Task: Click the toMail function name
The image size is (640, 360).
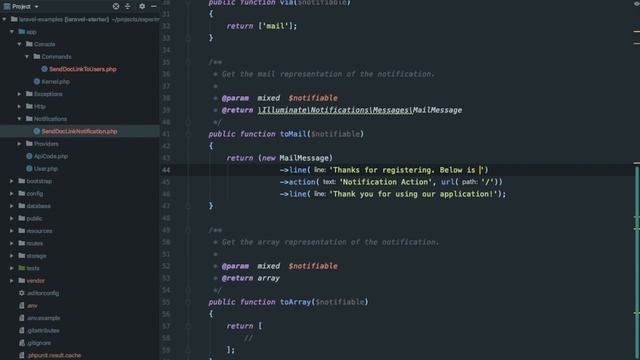Action: point(293,134)
